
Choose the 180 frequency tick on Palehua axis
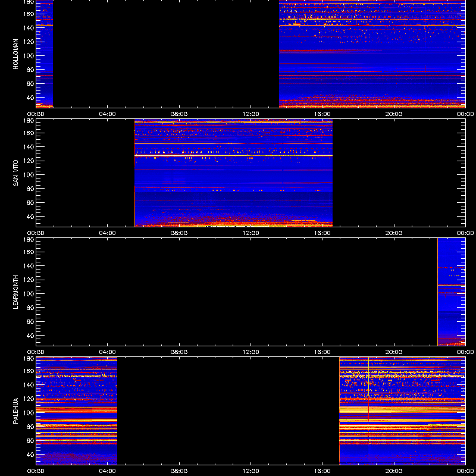(x=30, y=359)
